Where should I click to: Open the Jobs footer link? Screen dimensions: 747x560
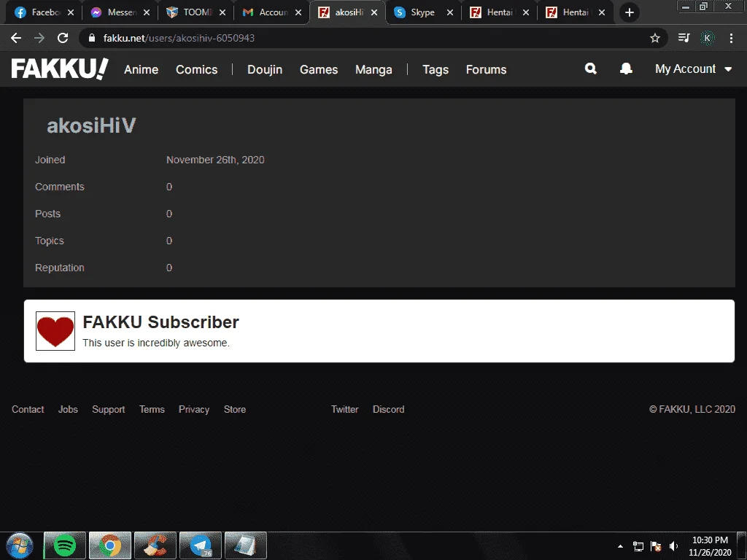coord(68,410)
